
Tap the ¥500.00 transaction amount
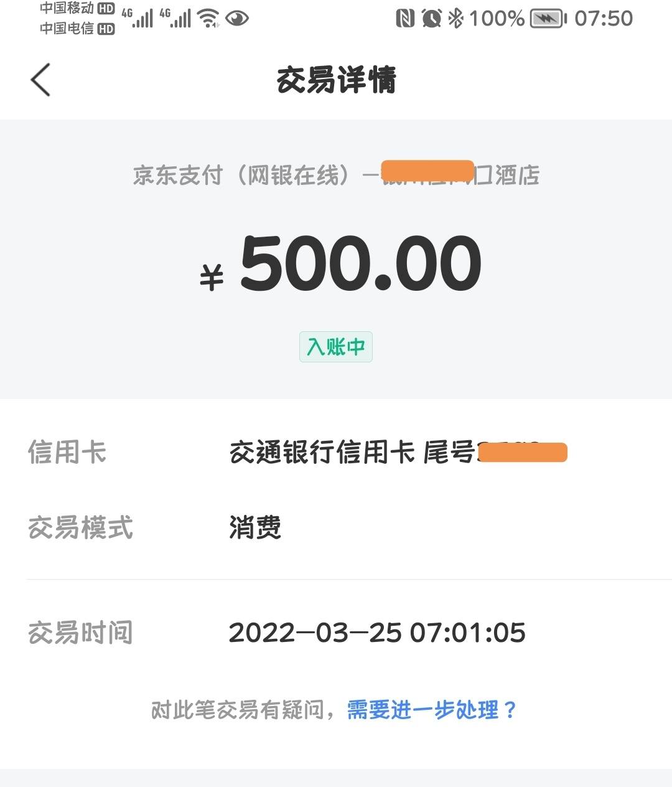(x=340, y=265)
